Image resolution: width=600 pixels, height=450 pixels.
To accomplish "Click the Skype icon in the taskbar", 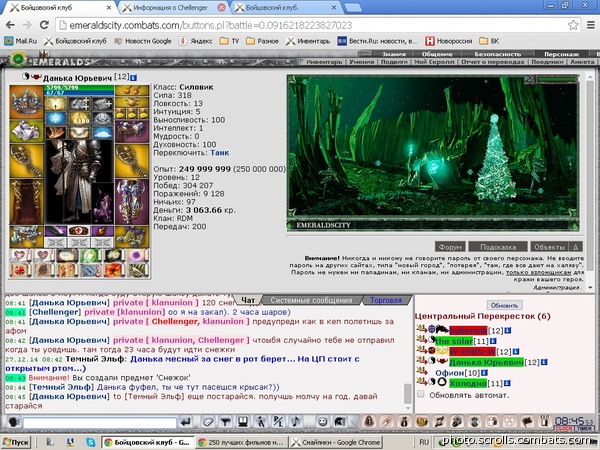I will point(90,442).
